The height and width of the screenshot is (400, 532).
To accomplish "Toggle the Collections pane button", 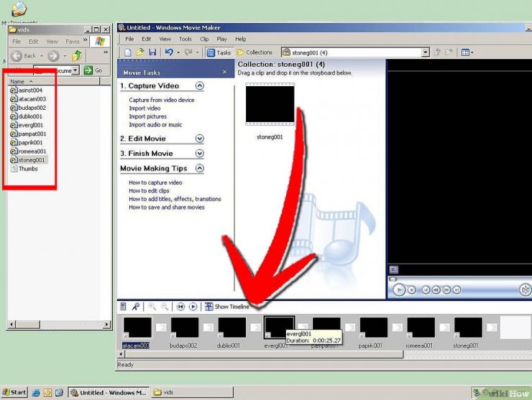I will click(254, 52).
